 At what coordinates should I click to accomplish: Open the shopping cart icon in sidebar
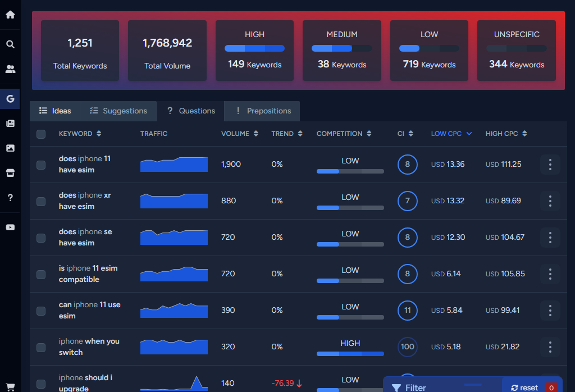(10, 387)
